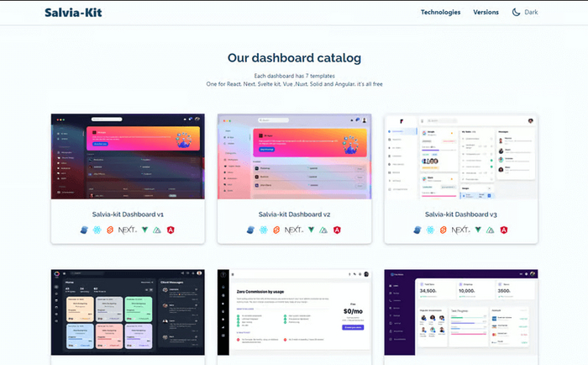This screenshot has width=588, height=365.
Task: Open Next.js logo under Dashboard v1
Action: 128,230
